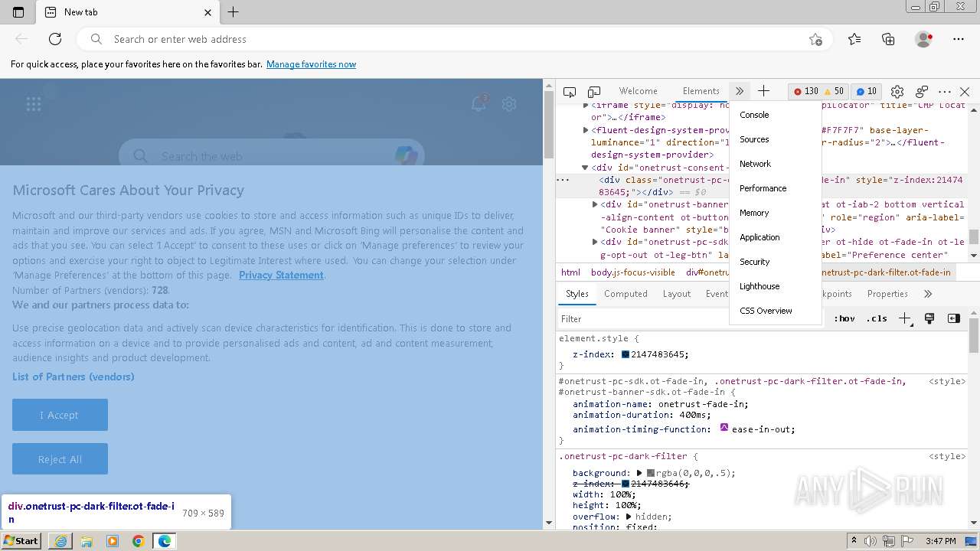Open Edge Settings and more menu
The image size is (980, 551).
(x=959, y=39)
